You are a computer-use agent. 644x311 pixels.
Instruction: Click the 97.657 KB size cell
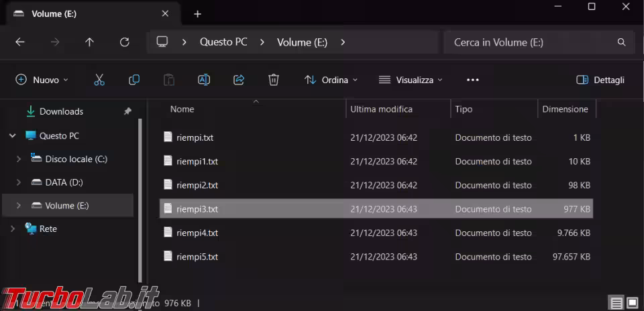point(572,257)
